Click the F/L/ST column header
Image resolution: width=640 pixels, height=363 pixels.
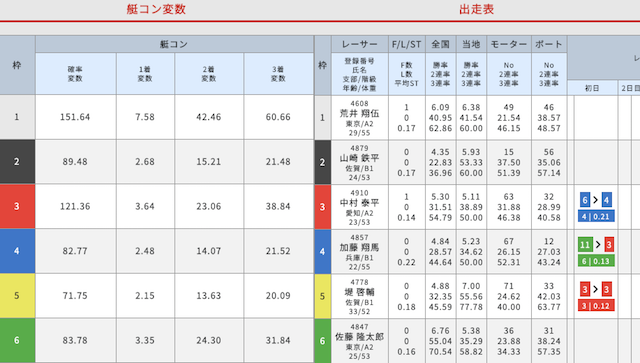coord(407,44)
